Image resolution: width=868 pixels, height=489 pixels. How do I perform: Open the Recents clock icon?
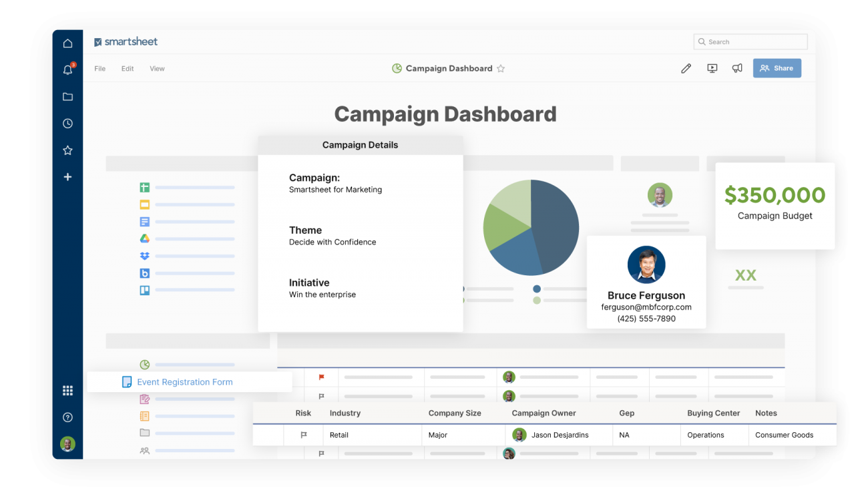click(67, 123)
